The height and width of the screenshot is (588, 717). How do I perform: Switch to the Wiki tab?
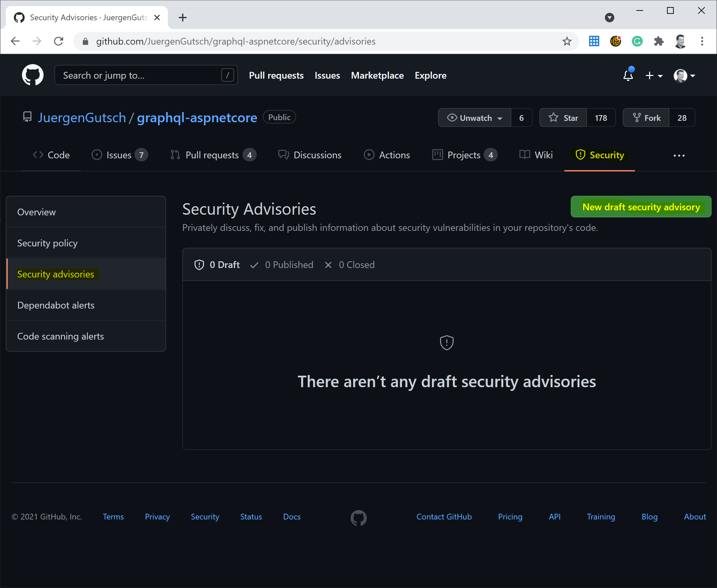tap(536, 155)
